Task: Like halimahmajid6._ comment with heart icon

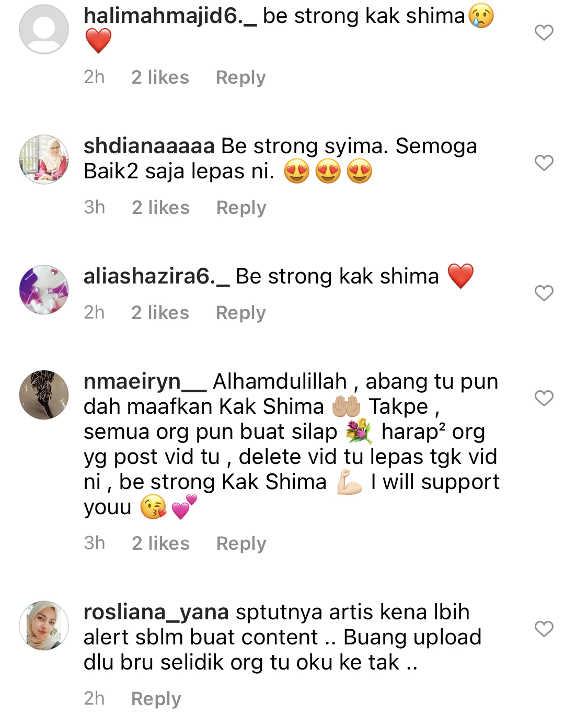Action: point(544,32)
